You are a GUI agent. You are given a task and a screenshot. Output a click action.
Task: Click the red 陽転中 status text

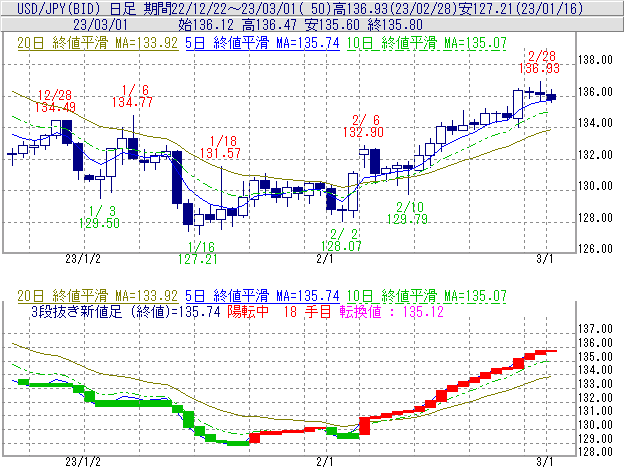[248, 311]
